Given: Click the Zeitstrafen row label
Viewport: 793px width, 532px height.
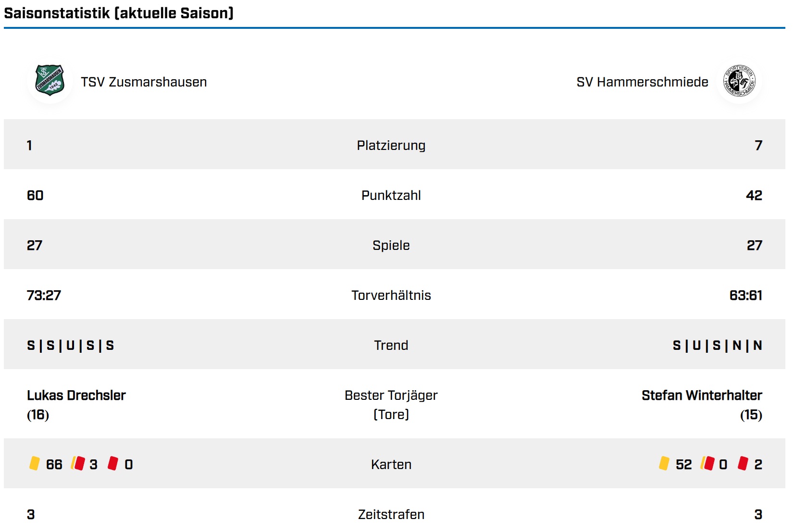Looking at the screenshot, I should click(391, 515).
